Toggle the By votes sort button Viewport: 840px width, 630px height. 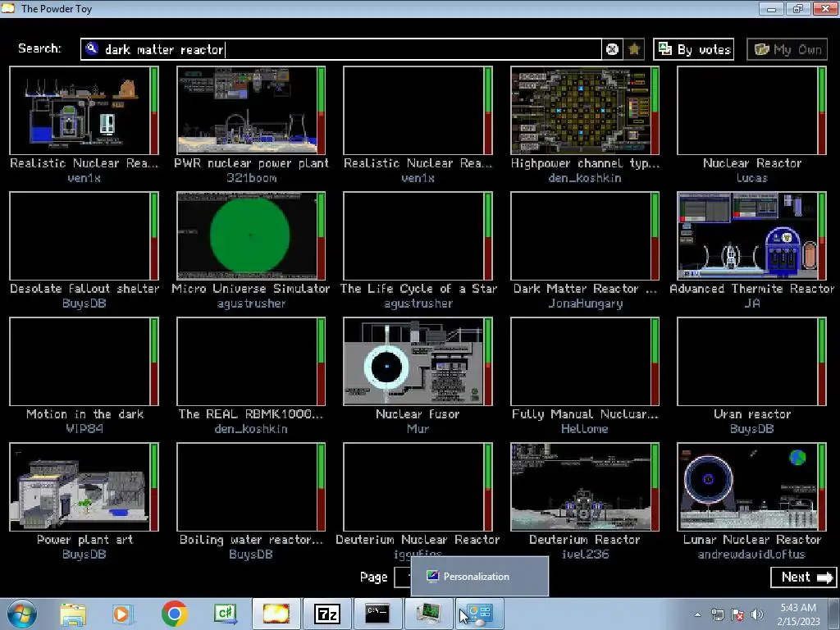(x=694, y=49)
